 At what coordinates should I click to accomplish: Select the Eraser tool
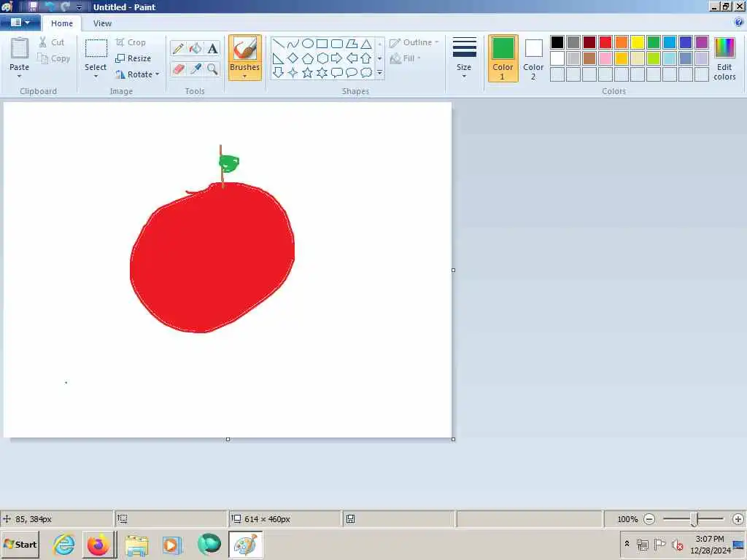tap(178, 69)
